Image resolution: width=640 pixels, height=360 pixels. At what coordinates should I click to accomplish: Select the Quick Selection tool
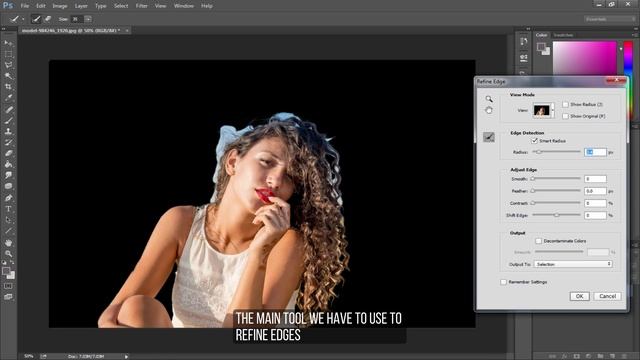8,76
